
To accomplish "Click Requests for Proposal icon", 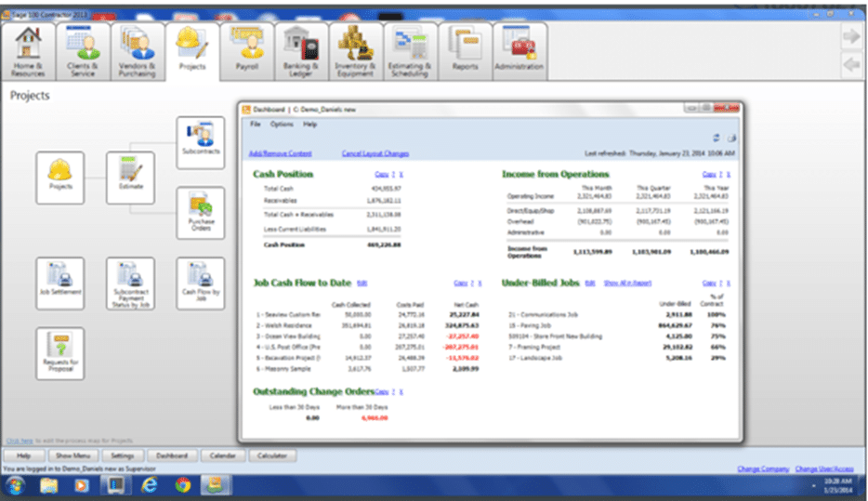I will click(59, 354).
